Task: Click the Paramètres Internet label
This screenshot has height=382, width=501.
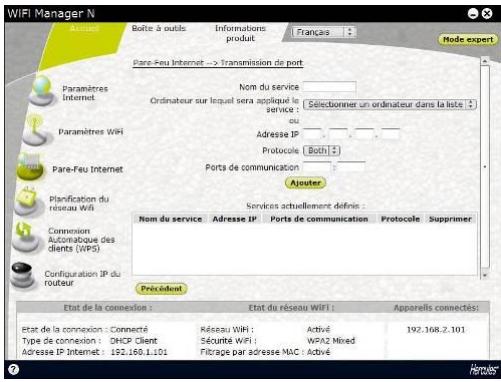Action: tap(85, 93)
